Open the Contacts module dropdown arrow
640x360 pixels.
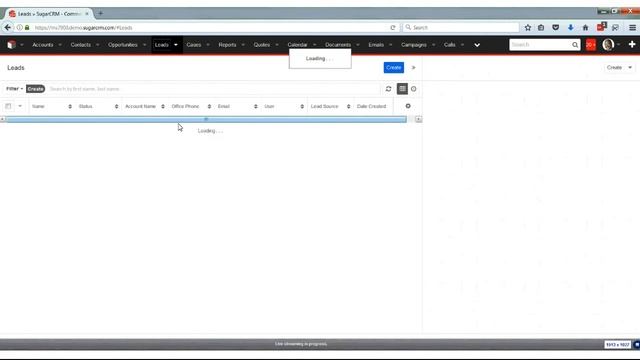click(x=97, y=45)
